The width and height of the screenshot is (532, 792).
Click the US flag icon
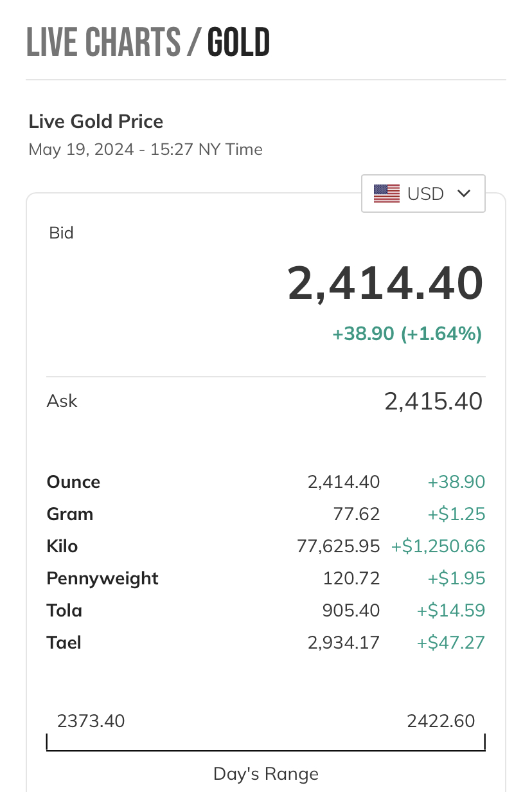pos(387,194)
